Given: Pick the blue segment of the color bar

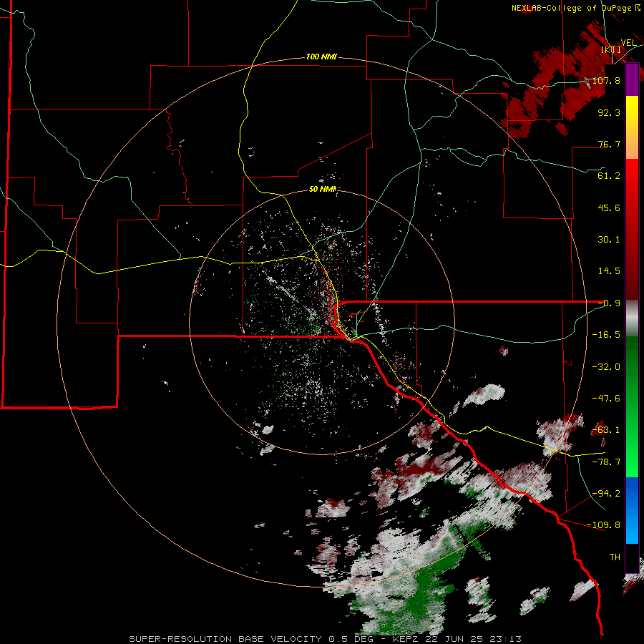Looking at the screenshot, I should pos(632,510).
